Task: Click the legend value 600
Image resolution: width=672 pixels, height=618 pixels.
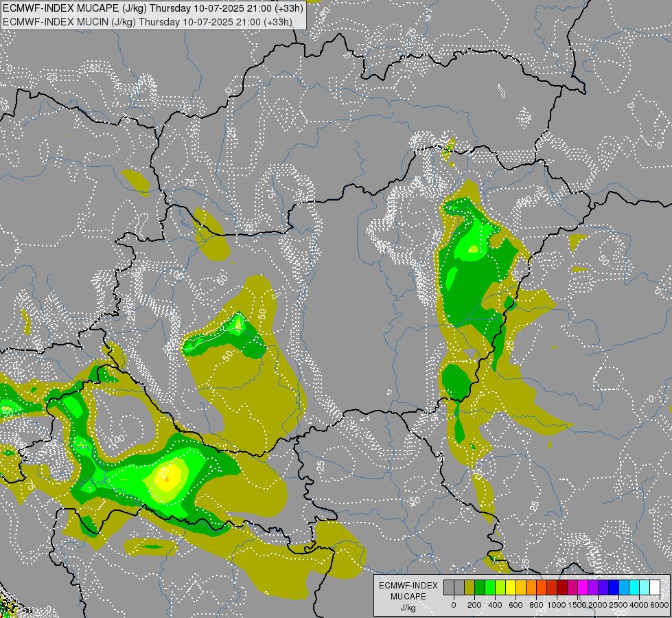Action: [x=515, y=605]
